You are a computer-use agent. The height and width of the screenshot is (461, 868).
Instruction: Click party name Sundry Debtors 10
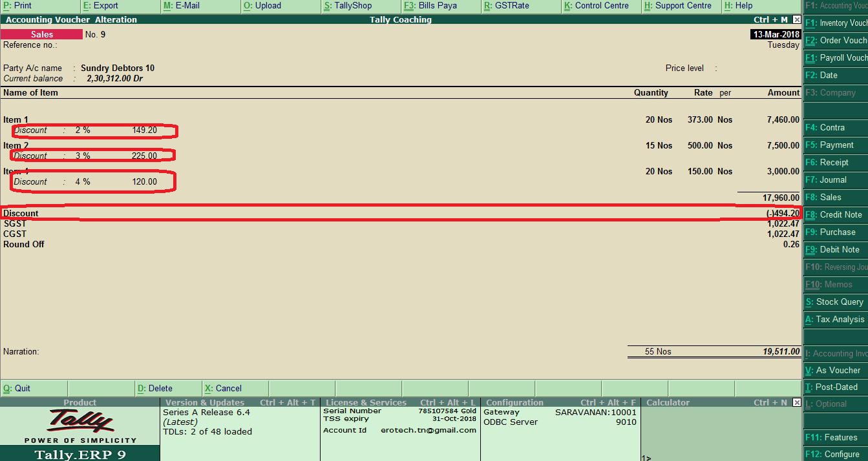pos(118,68)
